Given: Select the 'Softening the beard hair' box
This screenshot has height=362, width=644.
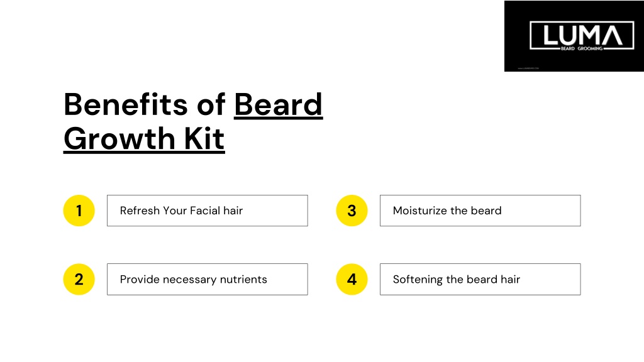Looking at the screenshot, I should [480, 279].
